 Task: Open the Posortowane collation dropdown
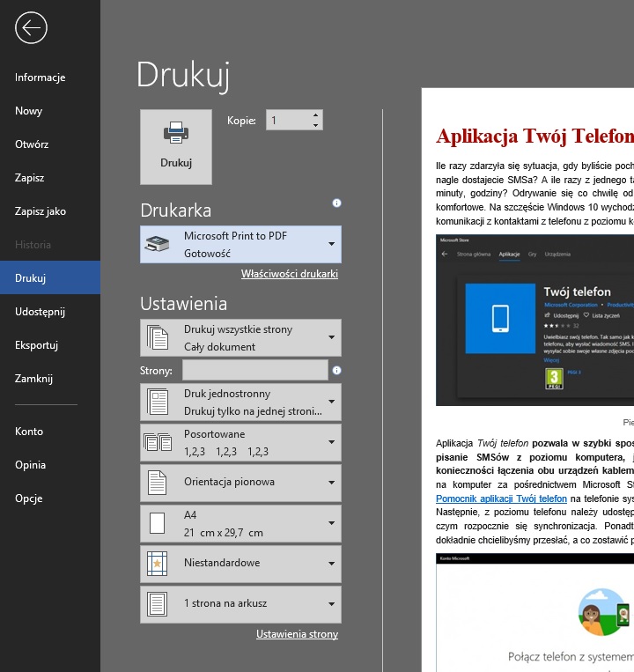pyautogui.click(x=331, y=442)
